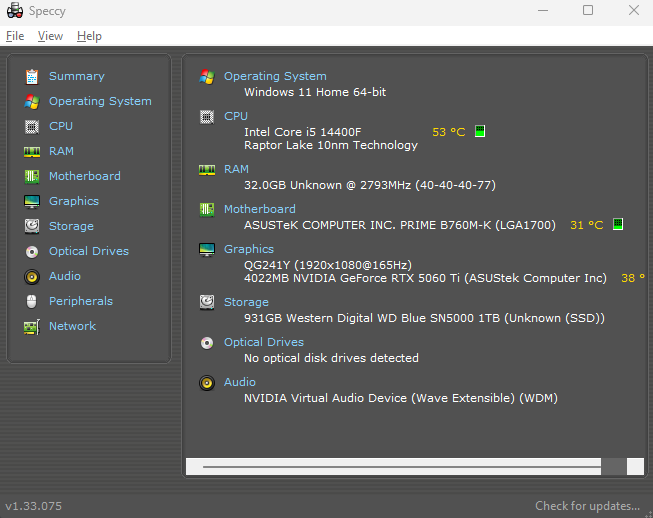Image resolution: width=653 pixels, height=518 pixels.
Task: Click the horizontal scrollbar thumb in summary pane
Action: click(x=402, y=467)
